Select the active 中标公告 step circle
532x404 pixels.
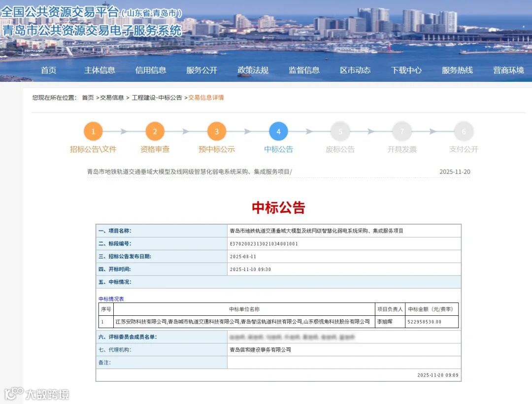(x=278, y=132)
